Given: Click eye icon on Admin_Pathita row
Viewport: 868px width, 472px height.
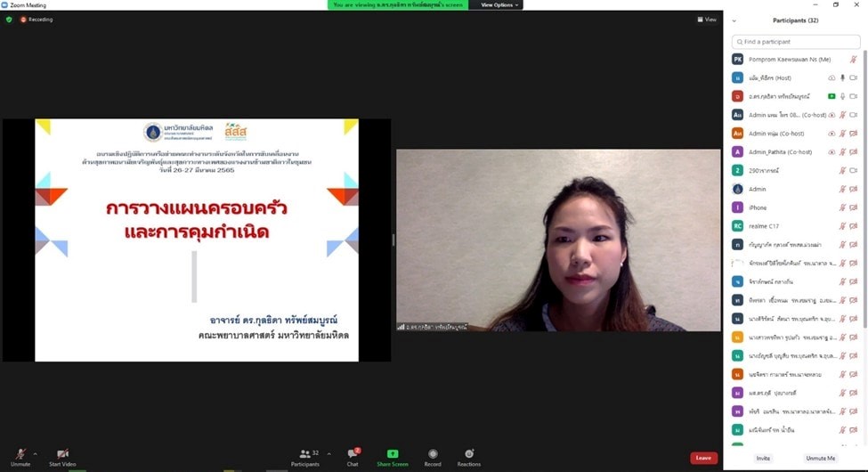Looking at the screenshot, I should tap(831, 151).
